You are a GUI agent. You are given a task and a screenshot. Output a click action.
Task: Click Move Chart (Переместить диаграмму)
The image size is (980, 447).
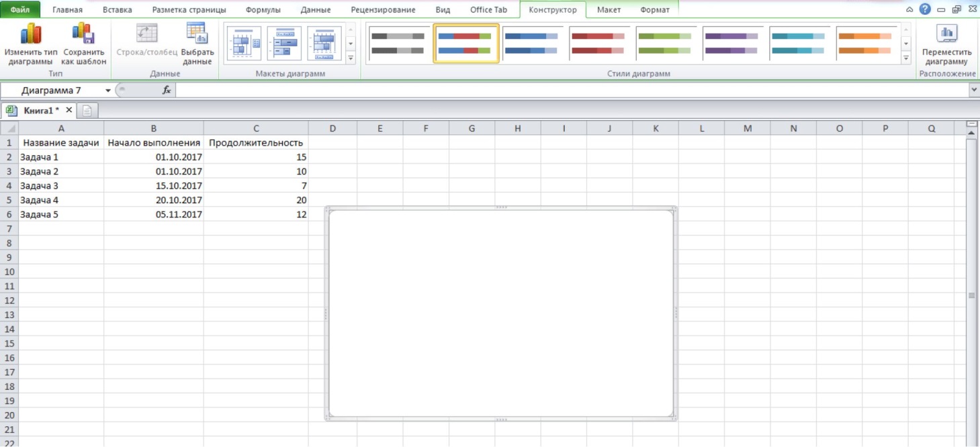946,44
